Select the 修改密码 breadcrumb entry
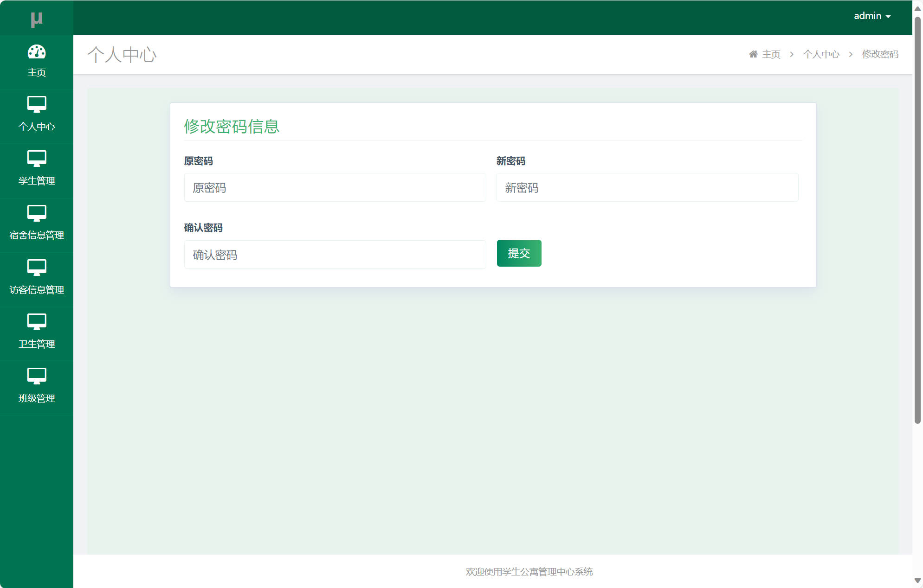This screenshot has width=923, height=588. click(879, 54)
